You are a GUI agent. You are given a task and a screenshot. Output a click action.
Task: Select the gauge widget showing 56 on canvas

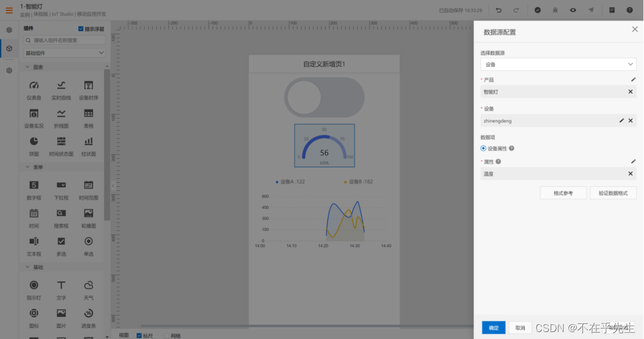coord(324,145)
